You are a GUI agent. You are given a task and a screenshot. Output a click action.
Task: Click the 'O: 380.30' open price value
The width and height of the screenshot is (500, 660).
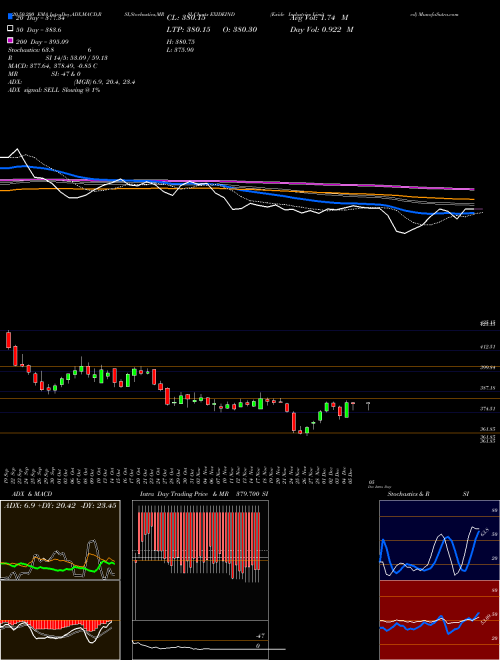click(239, 29)
